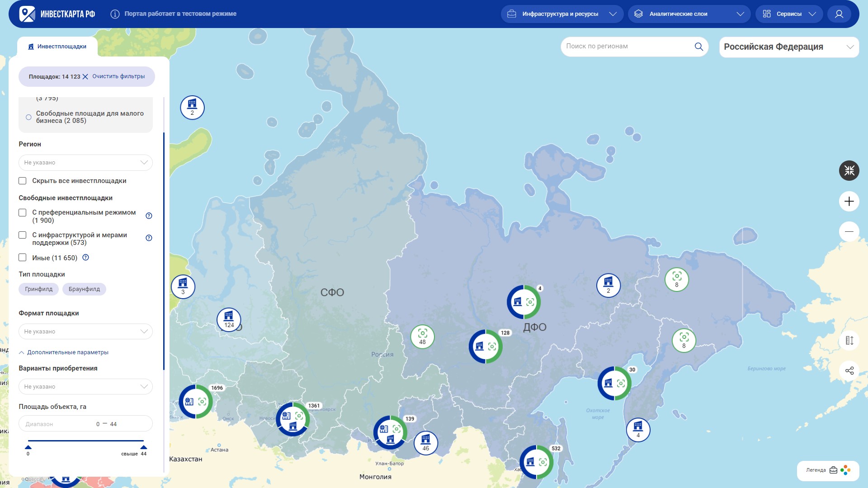
Task: Click the right handle of area slider
Action: (144, 447)
